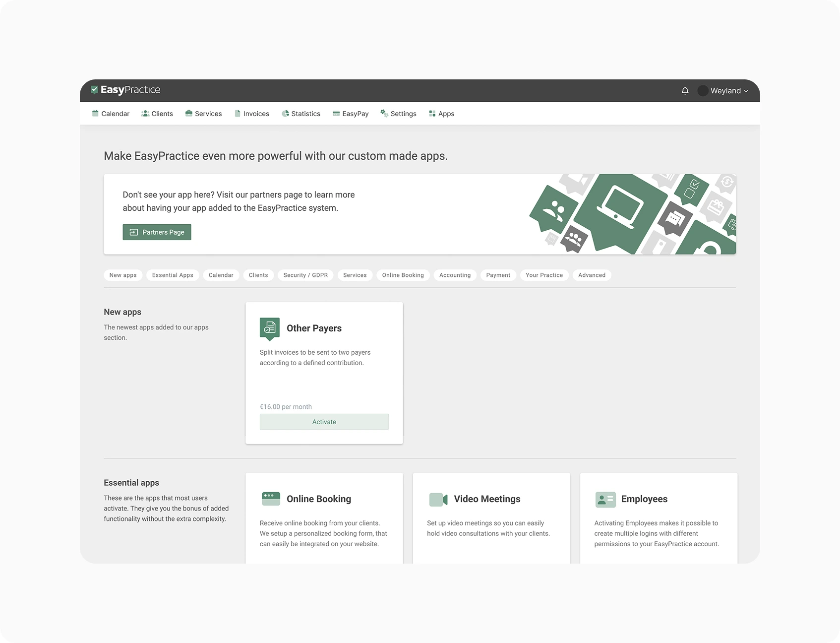This screenshot has width=840, height=643.
Task: Jump to the Accounting apps category
Action: coord(455,275)
